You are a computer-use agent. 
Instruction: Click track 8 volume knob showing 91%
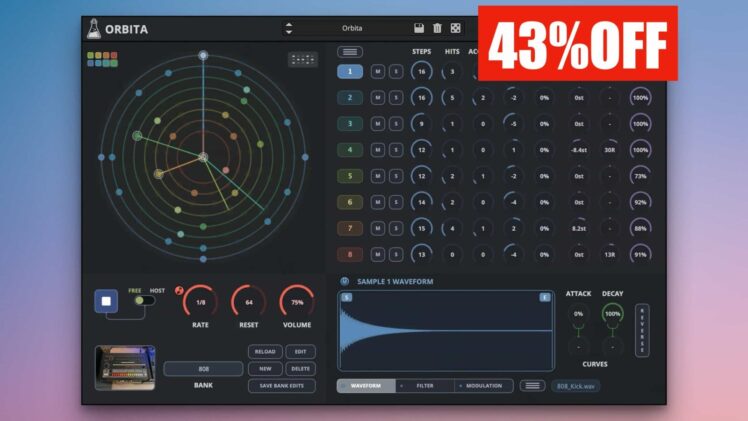coord(640,255)
